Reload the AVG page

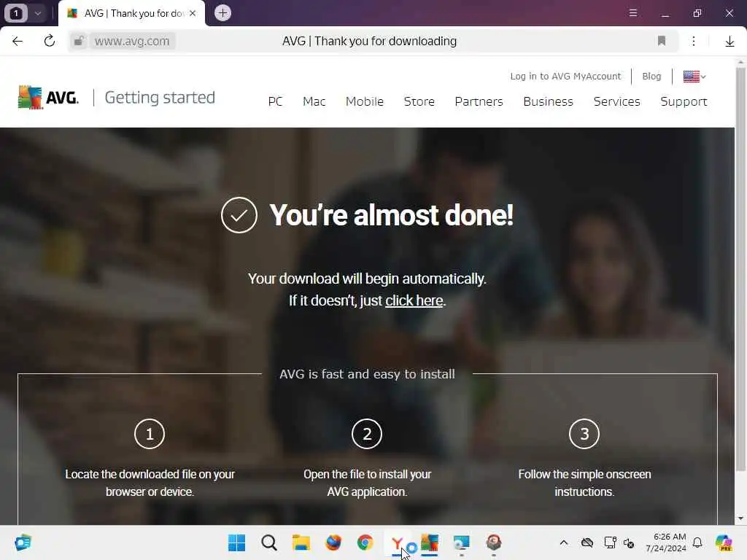(49, 41)
